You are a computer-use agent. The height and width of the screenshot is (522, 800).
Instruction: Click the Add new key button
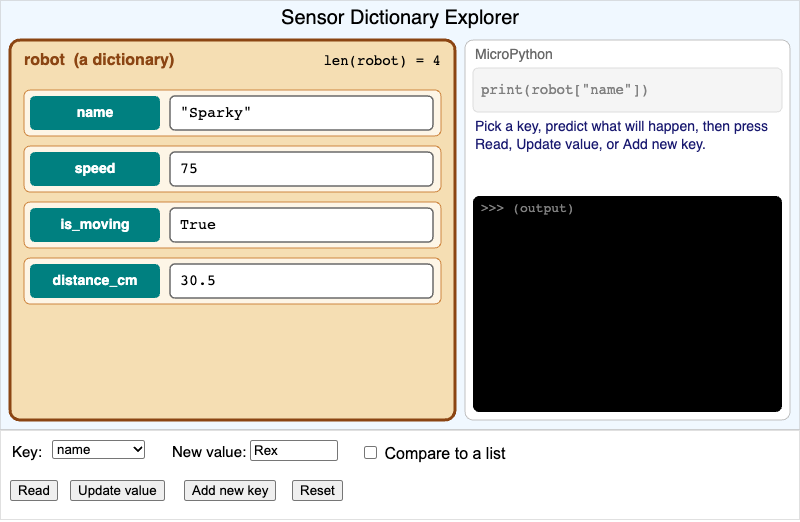click(230, 490)
